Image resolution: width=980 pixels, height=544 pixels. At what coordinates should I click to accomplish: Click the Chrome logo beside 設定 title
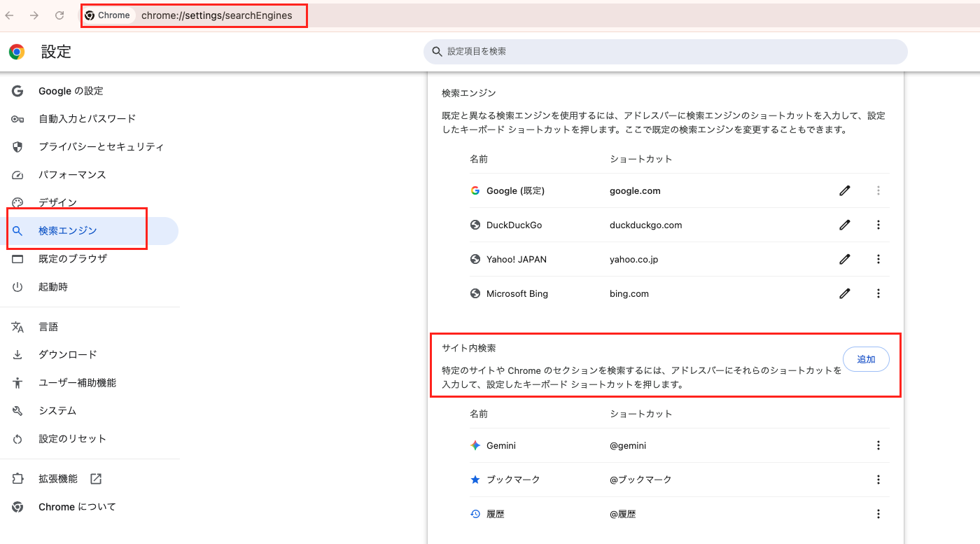coord(17,52)
